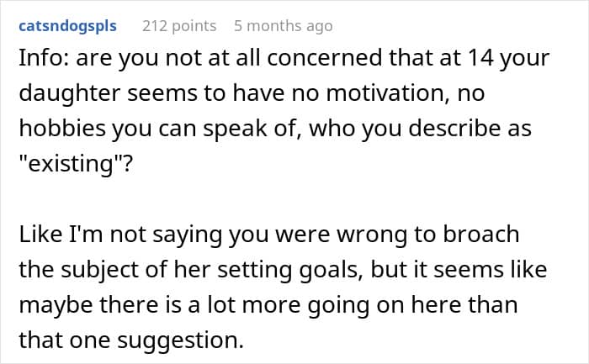589x364 pixels.
Task: Click the word describe in the comment
Action: (x=454, y=129)
